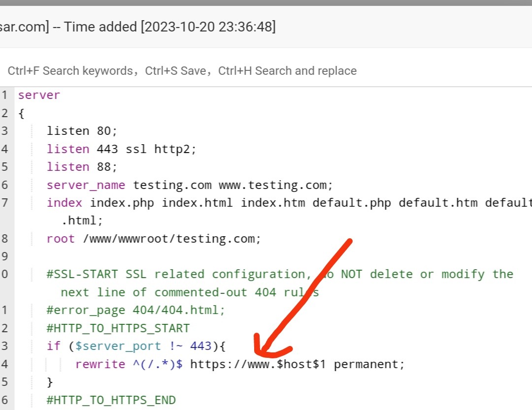Click '#HTTP_TO_HTTPS_END' comment

point(111,400)
